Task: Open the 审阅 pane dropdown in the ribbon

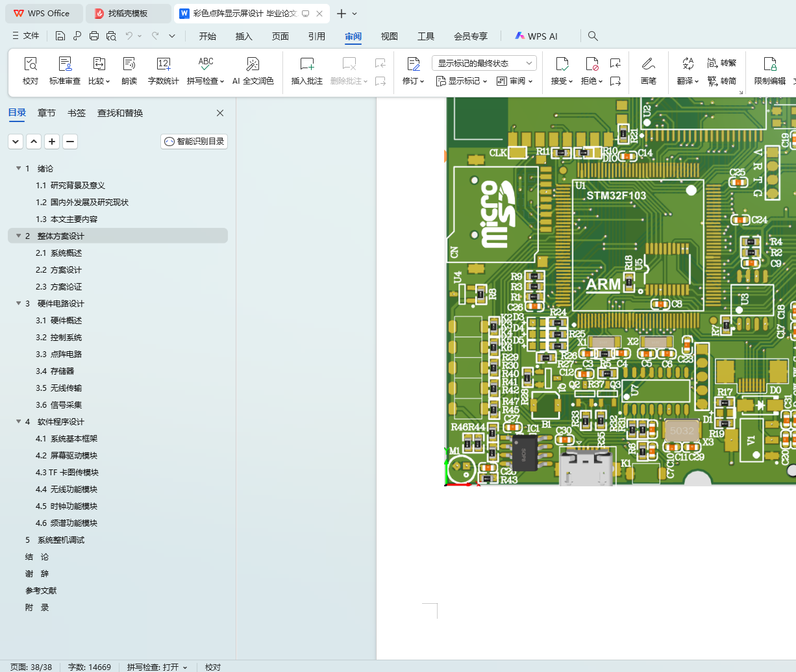Action: pyautogui.click(x=514, y=81)
